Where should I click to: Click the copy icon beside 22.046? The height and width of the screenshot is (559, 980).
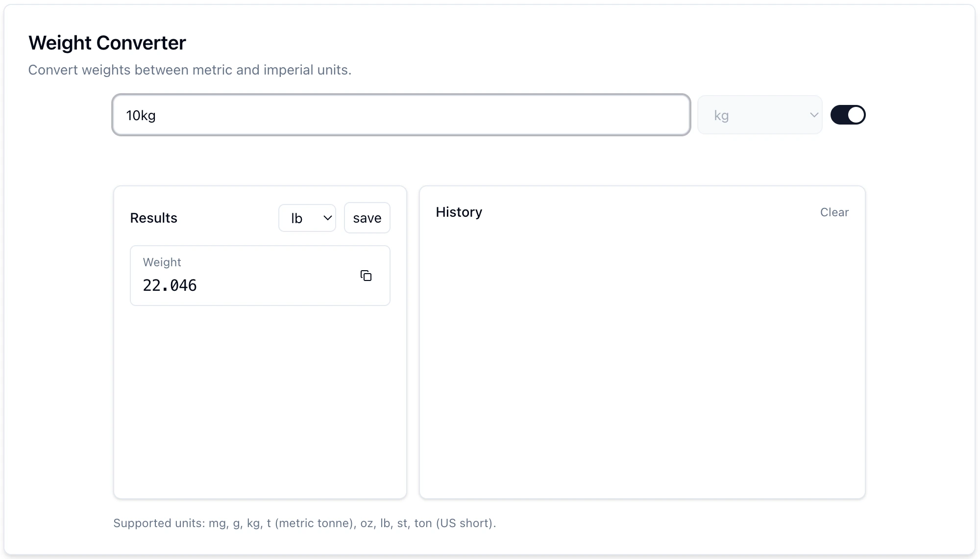coord(367,276)
